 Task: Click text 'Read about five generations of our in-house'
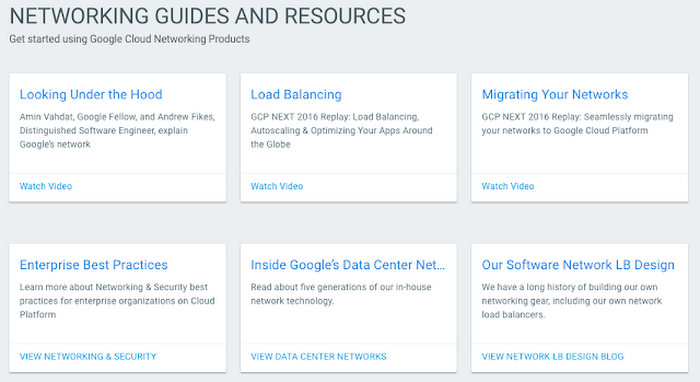pos(341,294)
